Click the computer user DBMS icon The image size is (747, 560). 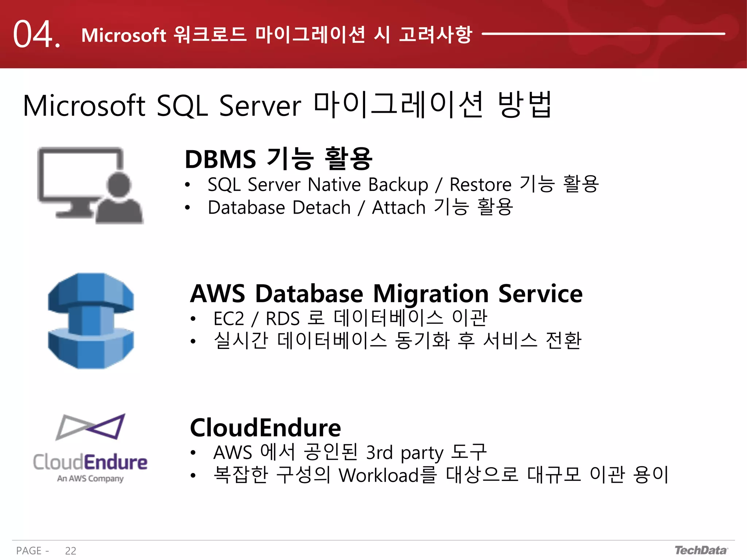90,185
